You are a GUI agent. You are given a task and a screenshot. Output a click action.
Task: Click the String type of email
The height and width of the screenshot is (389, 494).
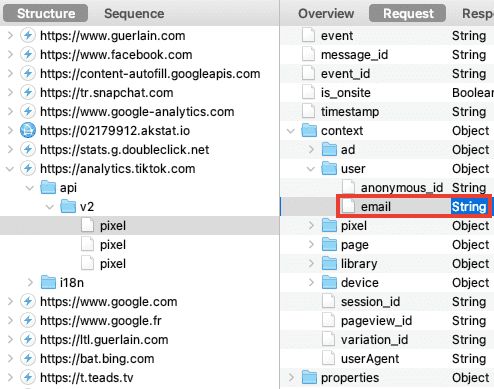point(469,207)
